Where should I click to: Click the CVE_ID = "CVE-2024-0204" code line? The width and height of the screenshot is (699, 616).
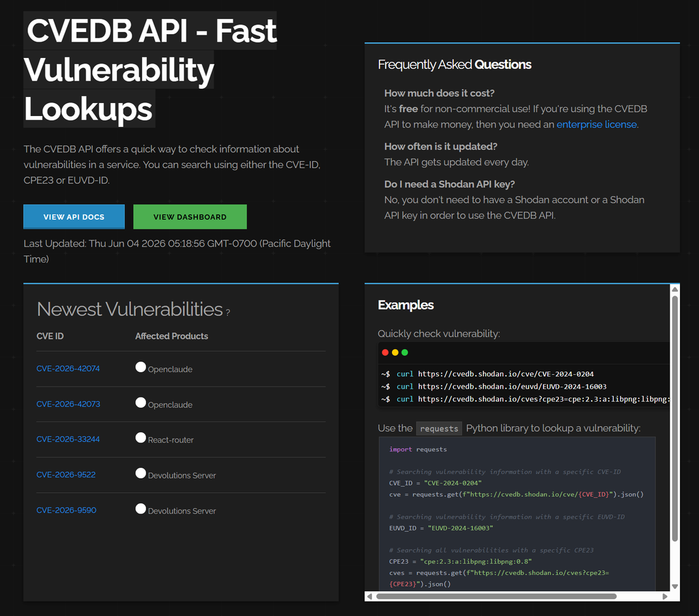coord(435,483)
